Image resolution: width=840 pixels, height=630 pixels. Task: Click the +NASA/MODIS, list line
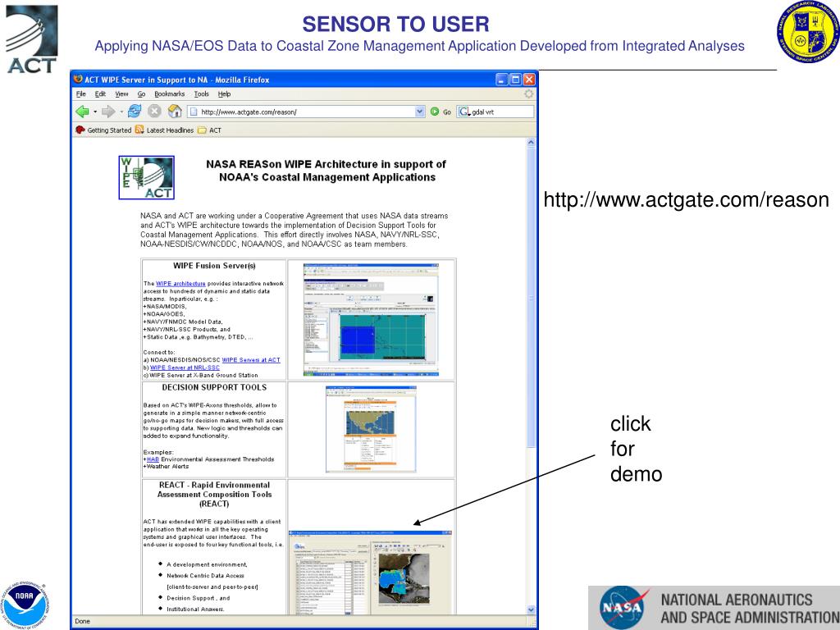point(164,307)
